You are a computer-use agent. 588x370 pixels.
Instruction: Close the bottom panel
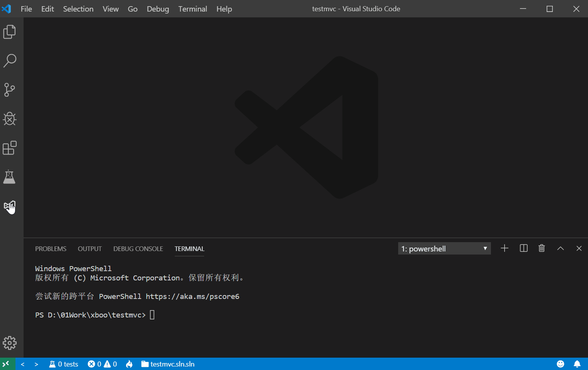coord(579,248)
